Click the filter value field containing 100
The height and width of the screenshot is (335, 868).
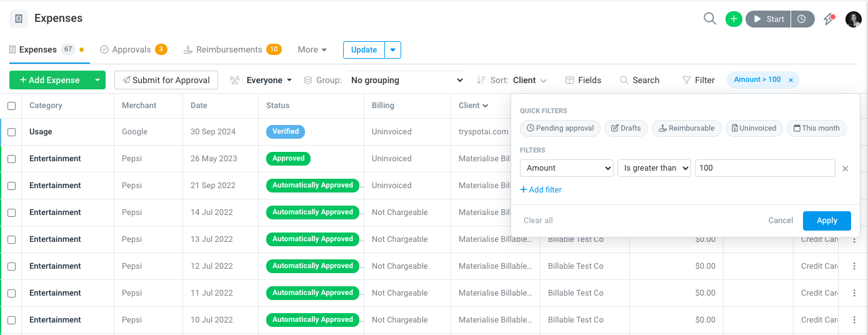(x=765, y=168)
